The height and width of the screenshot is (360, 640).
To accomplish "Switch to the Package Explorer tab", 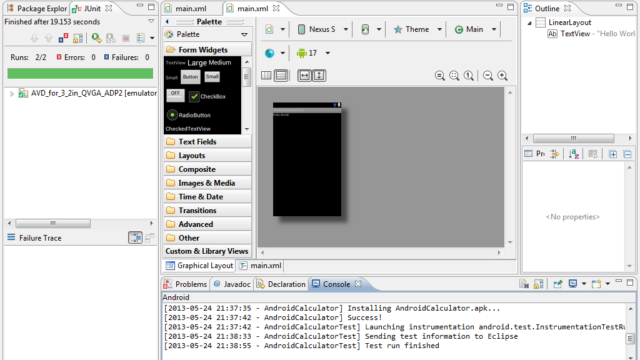I will [37, 8].
